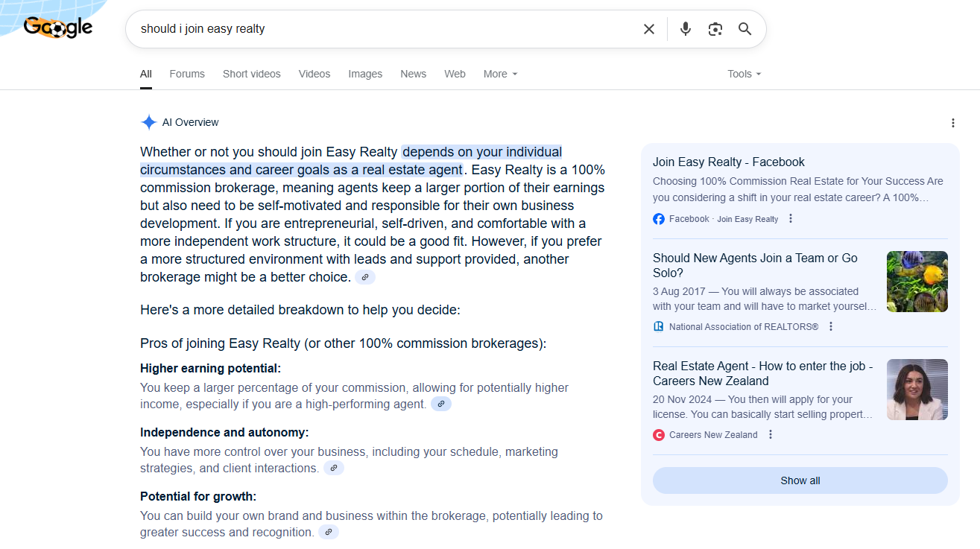
Task: Click the Careers New Zealand woman thumbnail
Action: click(x=917, y=390)
